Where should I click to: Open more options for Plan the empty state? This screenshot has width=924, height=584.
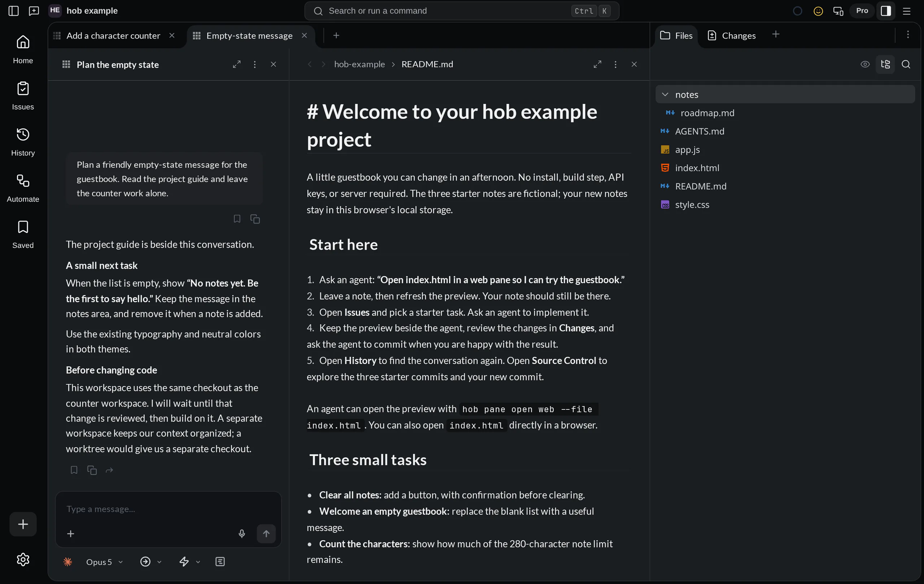point(255,65)
